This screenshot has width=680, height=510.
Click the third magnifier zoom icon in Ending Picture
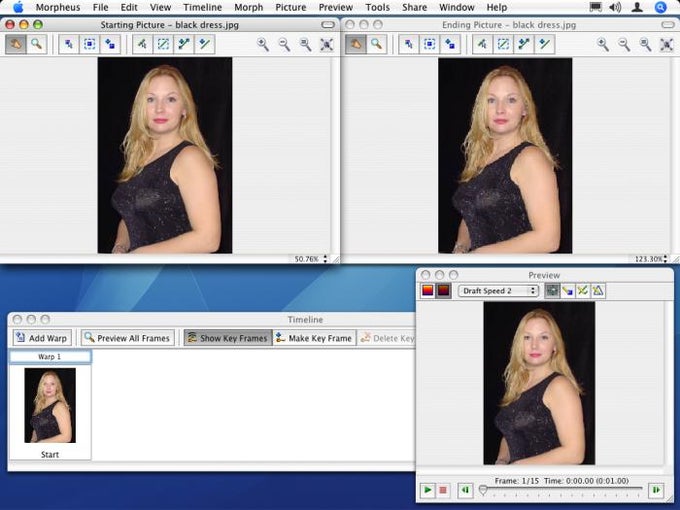(645, 44)
